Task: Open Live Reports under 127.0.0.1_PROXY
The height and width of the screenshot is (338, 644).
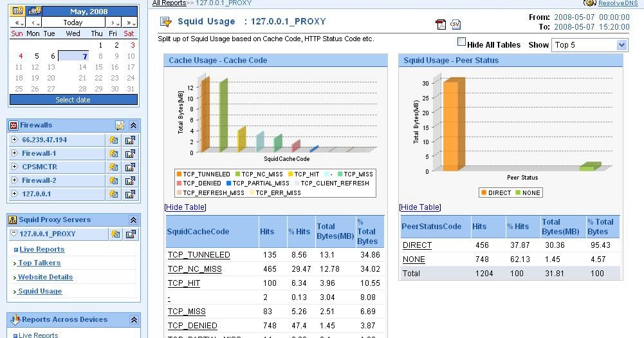Action: (42, 249)
